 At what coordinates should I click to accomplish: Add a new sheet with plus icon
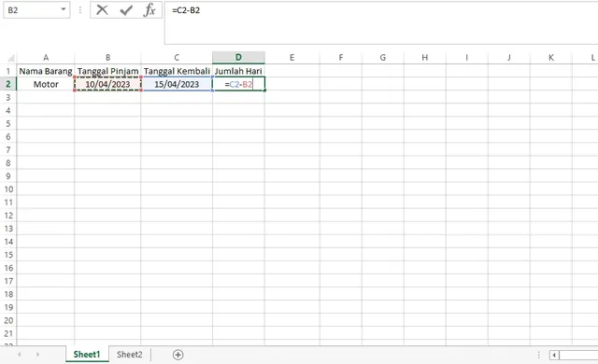[x=178, y=355]
